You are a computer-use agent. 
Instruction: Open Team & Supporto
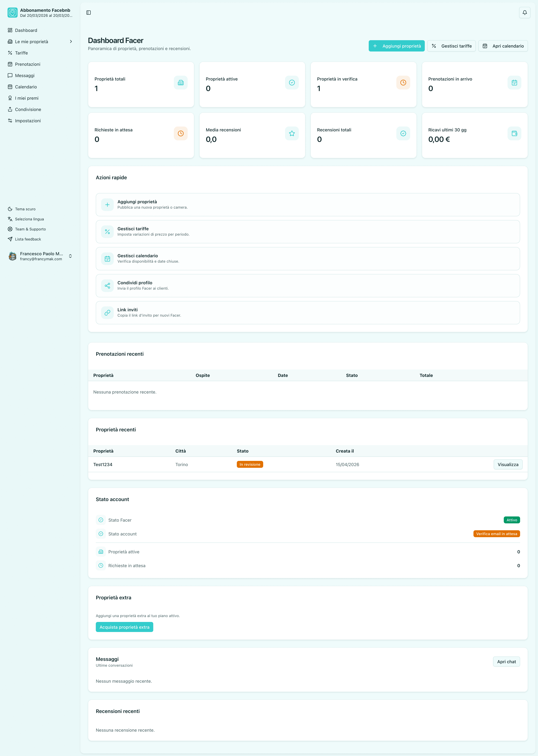[x=40, y=229]
